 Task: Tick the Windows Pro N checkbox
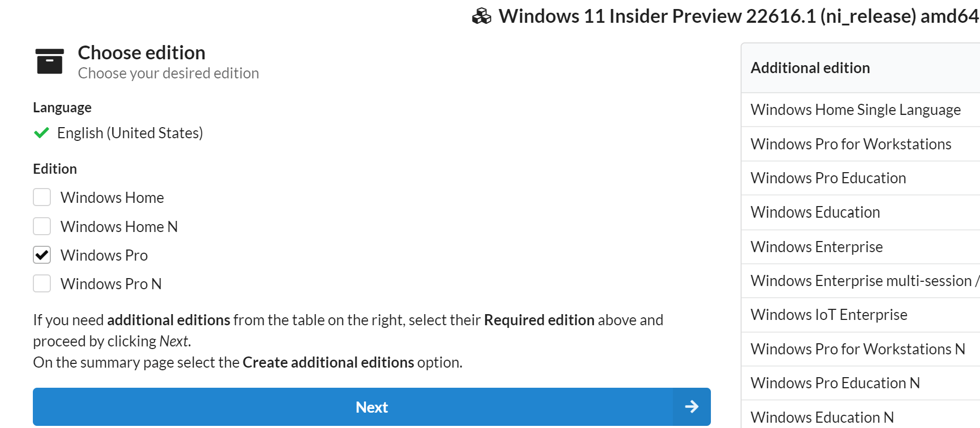pyautogui.click(x=42, y=283)
